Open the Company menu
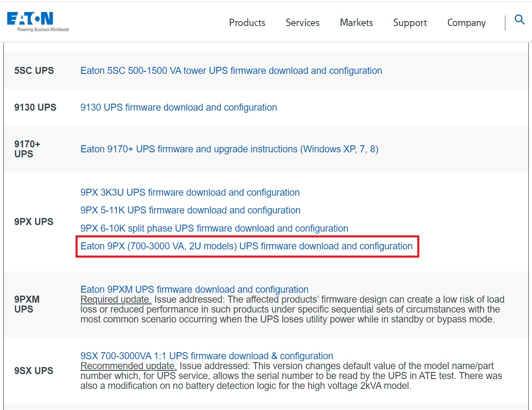The width and height of the screenshot is (532, 410). (x=466, y=23)
